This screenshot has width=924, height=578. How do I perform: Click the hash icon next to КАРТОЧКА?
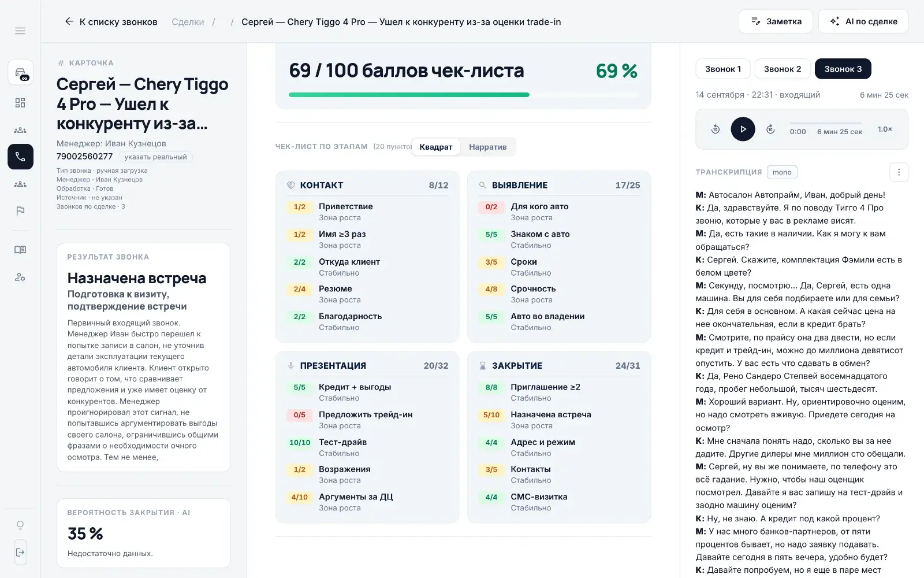click(x=61, y=63)
